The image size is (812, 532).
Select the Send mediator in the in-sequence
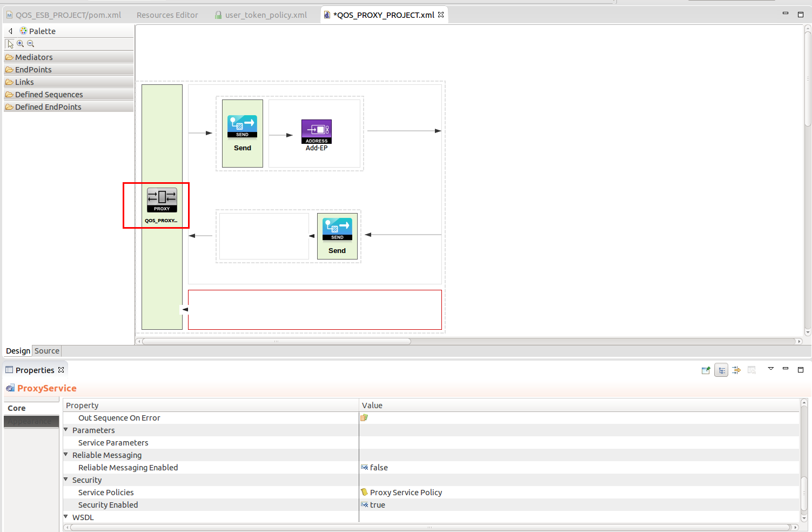[x=241, y=125]
